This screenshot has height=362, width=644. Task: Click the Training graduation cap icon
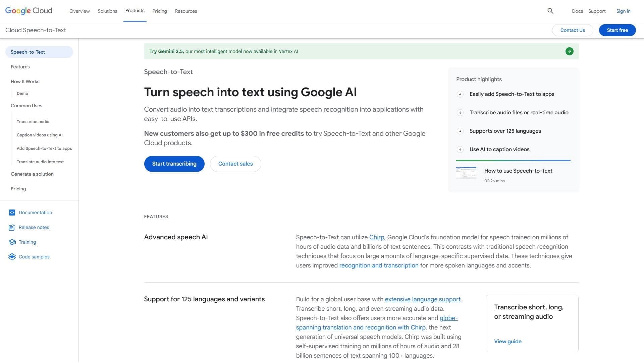coord(12,242)
